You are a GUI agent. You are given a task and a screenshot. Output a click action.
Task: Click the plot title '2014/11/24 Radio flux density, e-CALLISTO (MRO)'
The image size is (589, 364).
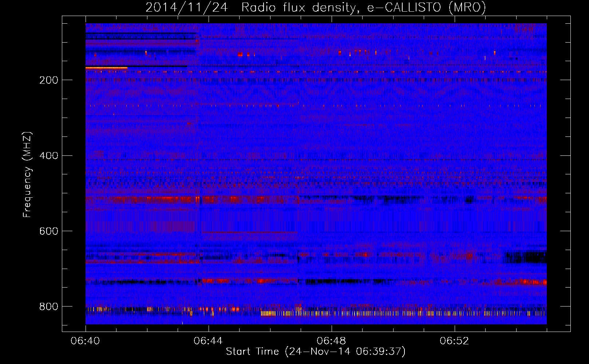pos(316,7)
